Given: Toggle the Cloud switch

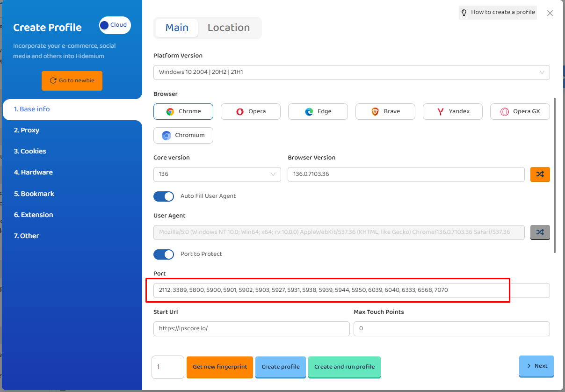Looking at the screenshot, I should click(x=115, y=25).
